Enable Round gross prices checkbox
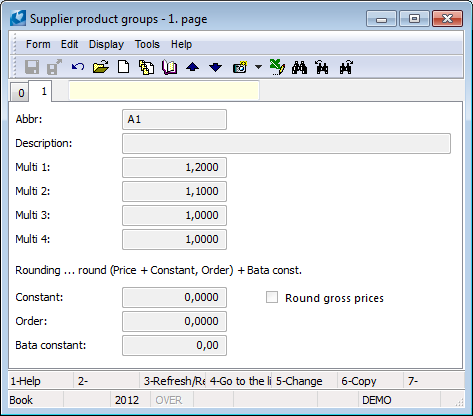Viewport: 473px width, 416px height. (x=272, y=297)
